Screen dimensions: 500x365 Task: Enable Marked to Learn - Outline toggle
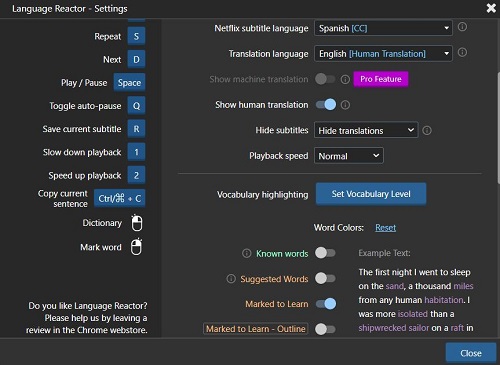click(325, 329)
